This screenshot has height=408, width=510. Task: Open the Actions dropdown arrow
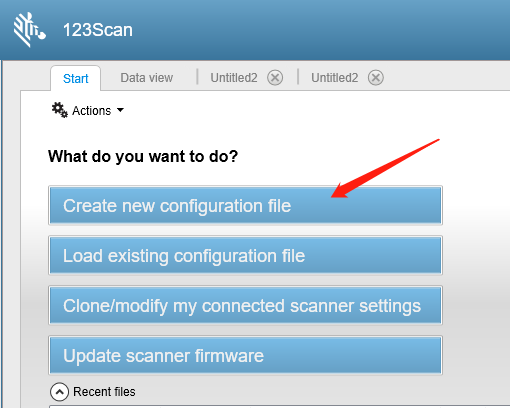point(120,110)
